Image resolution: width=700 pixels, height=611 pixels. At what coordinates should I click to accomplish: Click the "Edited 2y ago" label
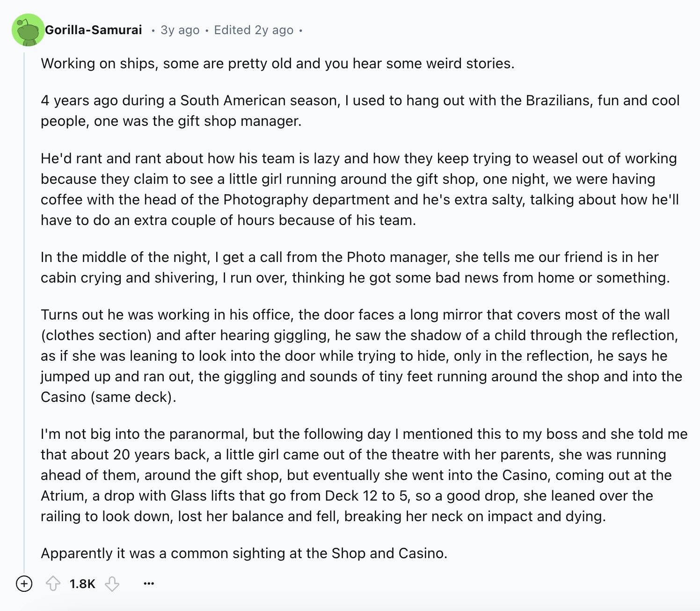coord(254,30)
